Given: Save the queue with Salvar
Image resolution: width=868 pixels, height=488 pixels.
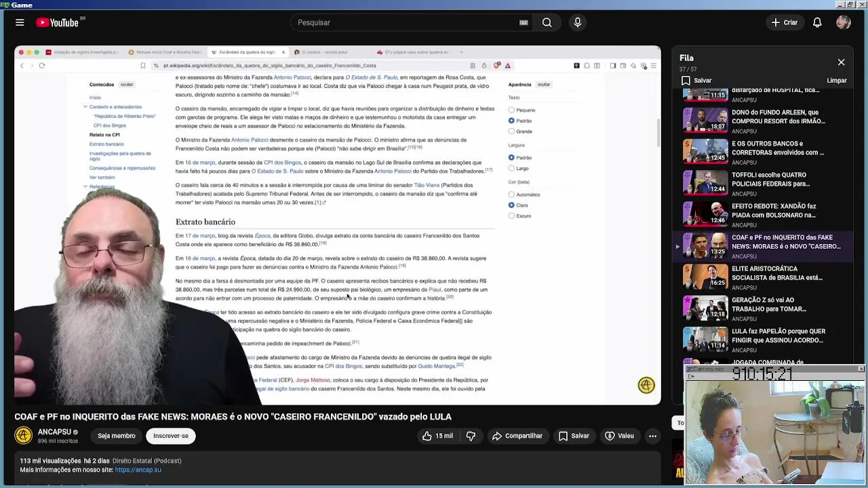Looking at the screenshot, I should pos(696,81).
